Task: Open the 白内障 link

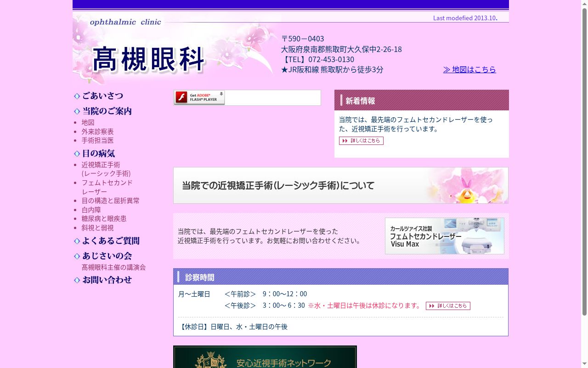Action: click(x=91, y=210)
